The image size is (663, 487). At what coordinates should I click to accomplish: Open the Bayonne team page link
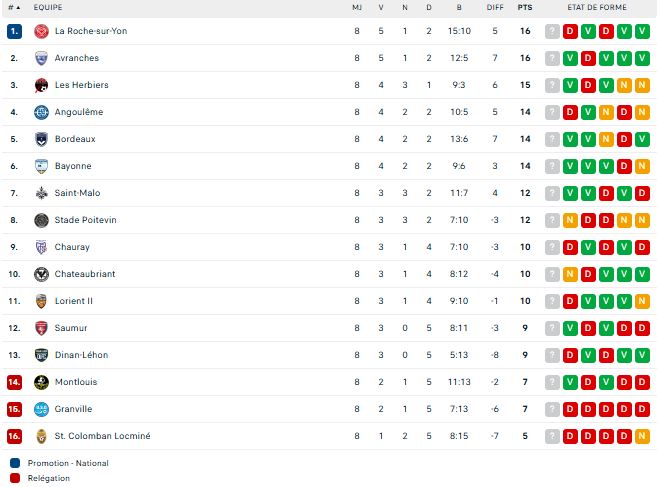pyautogui.click(x=73, y=166)
